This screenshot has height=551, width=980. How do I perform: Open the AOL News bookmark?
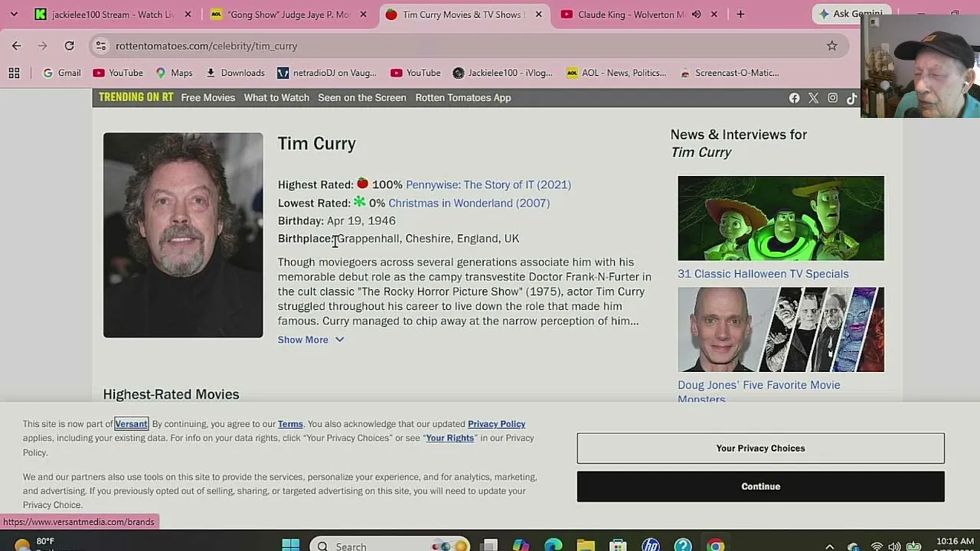(x=616, y=73)
